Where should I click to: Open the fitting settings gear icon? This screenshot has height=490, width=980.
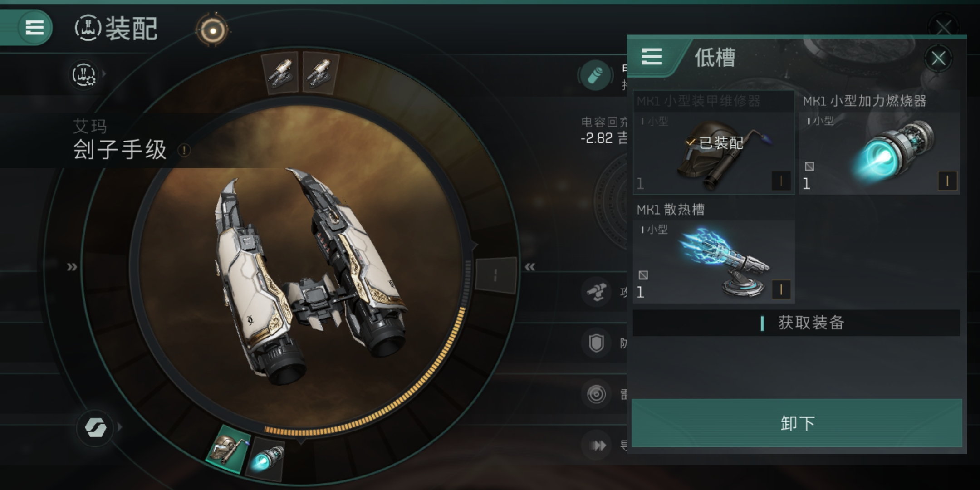(84, 74)
